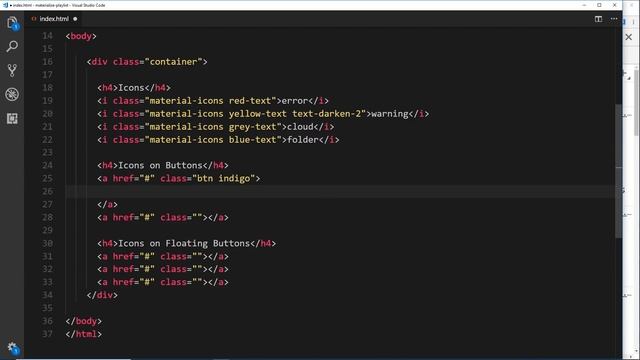Split the editor side by side

point(598,19)
